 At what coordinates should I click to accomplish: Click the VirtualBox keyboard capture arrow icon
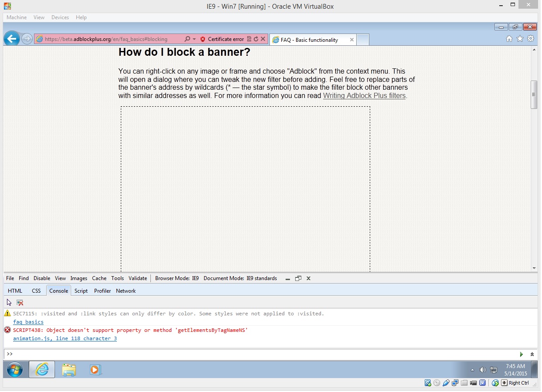tap(504, 383)
